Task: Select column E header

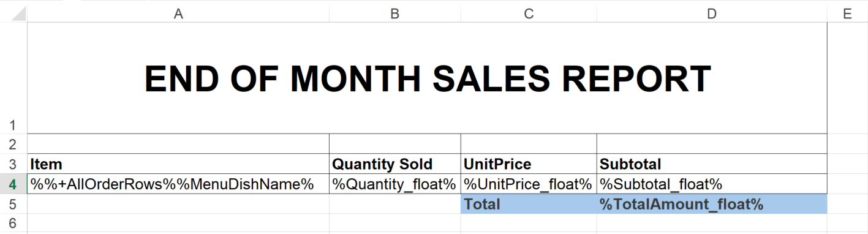Action: coord(847,13)
